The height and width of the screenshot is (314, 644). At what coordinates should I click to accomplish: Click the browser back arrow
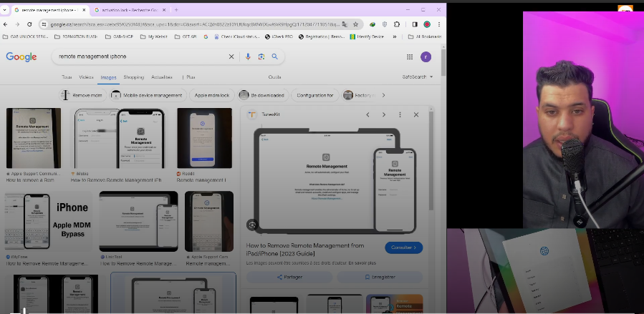(x=5, y=24)
